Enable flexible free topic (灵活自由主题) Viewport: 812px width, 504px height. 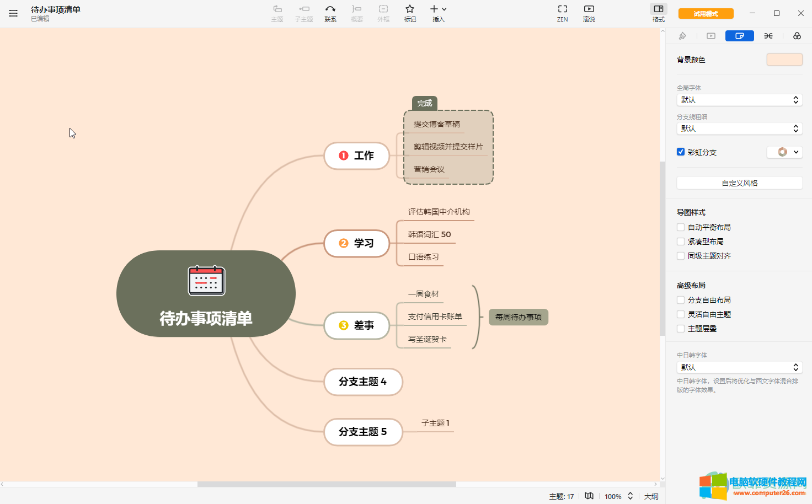tap(681, 314)
